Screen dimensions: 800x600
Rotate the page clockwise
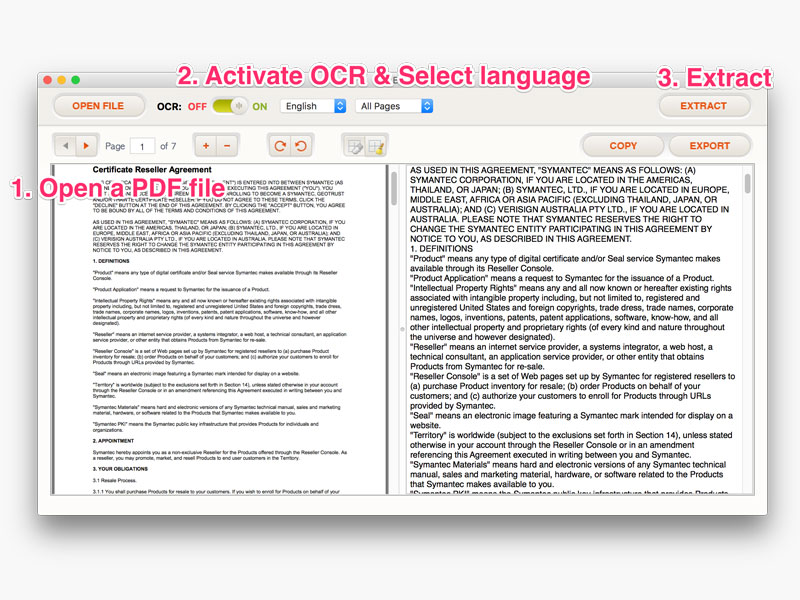click(x=280, y=146)
